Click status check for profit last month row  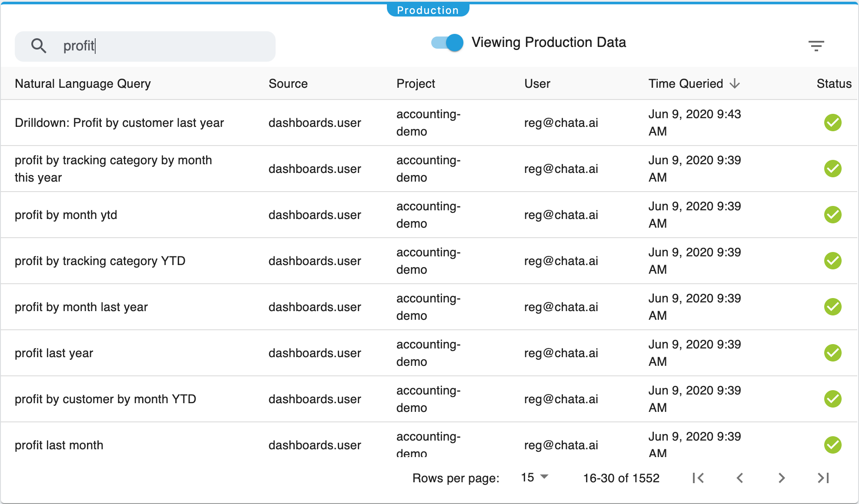(832, 445)
